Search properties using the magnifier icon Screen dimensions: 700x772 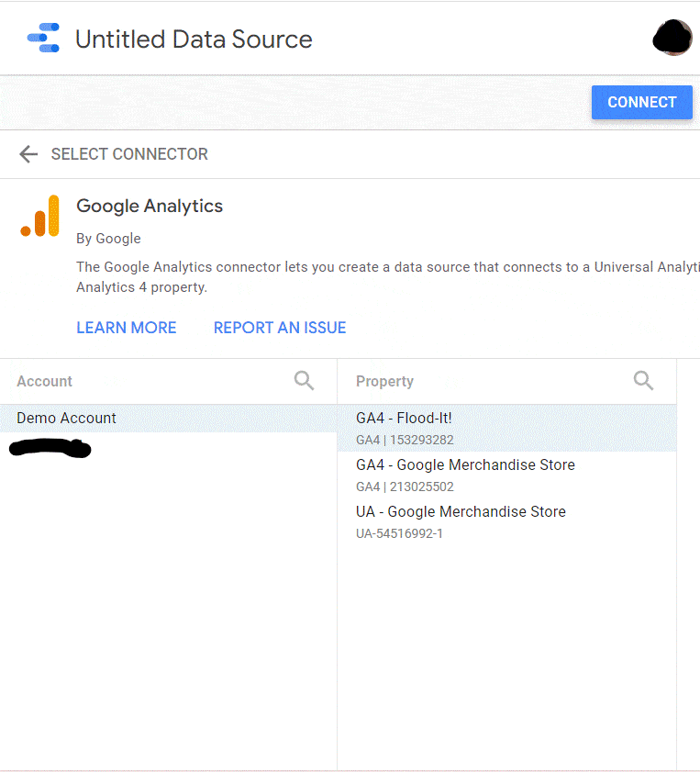643,381
